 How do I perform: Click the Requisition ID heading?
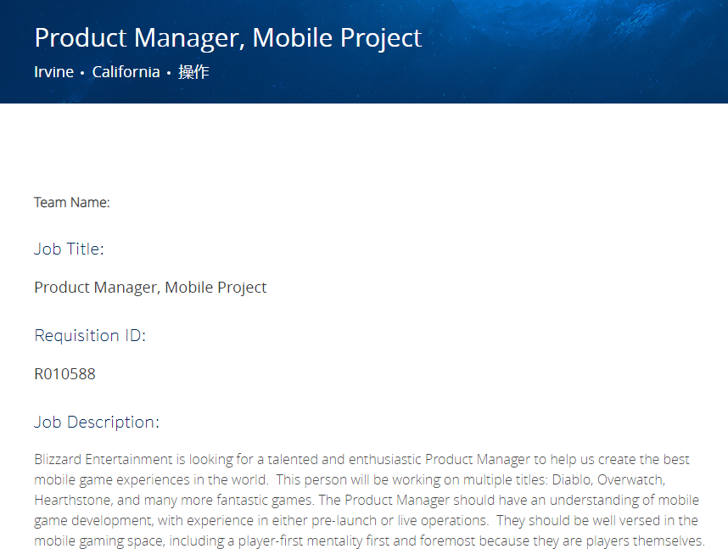pyautogui.click(x=90, y=335)
